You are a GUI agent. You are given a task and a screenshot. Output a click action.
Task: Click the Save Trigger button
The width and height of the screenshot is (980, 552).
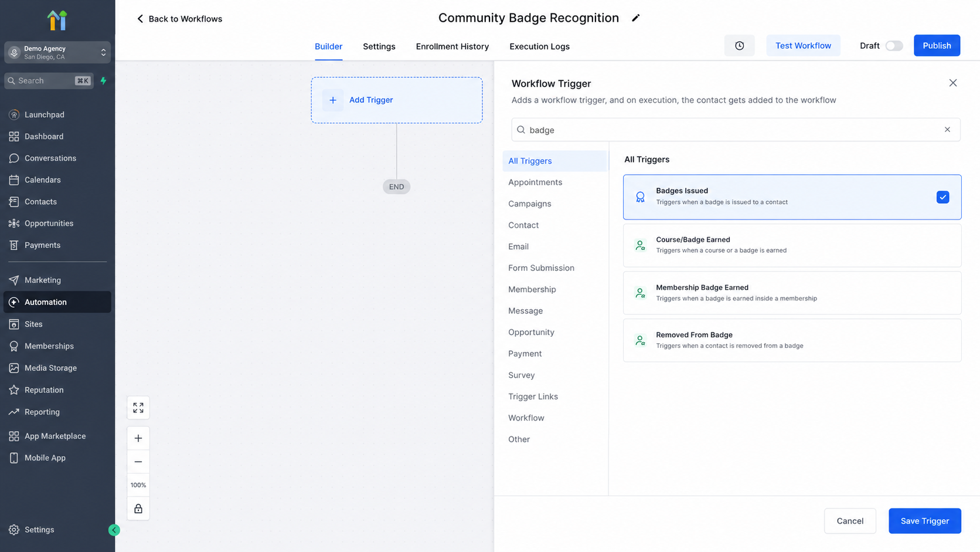924,521
